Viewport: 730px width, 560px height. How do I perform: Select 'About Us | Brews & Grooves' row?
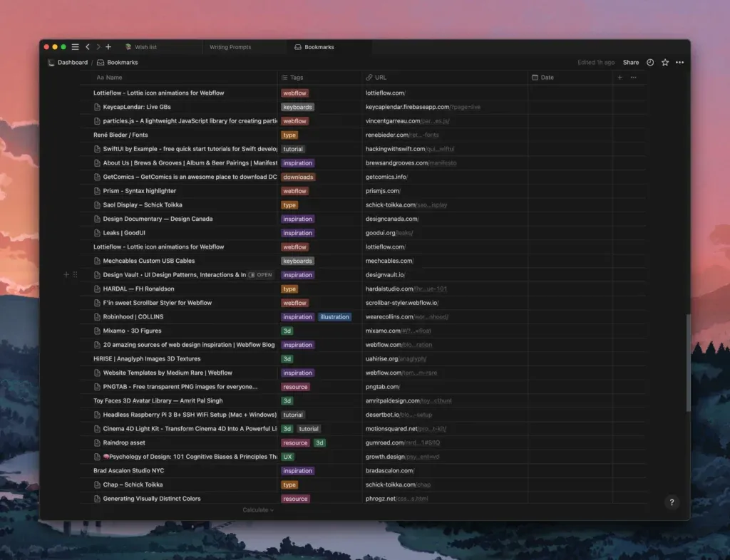pyautogui.click(x=190, y=163)
